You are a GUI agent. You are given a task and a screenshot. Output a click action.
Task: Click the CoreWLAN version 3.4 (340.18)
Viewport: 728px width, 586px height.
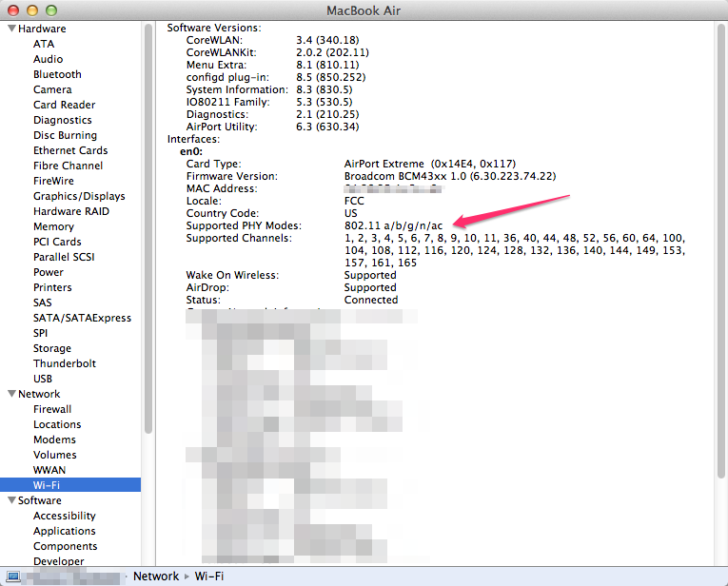(327, 40)
